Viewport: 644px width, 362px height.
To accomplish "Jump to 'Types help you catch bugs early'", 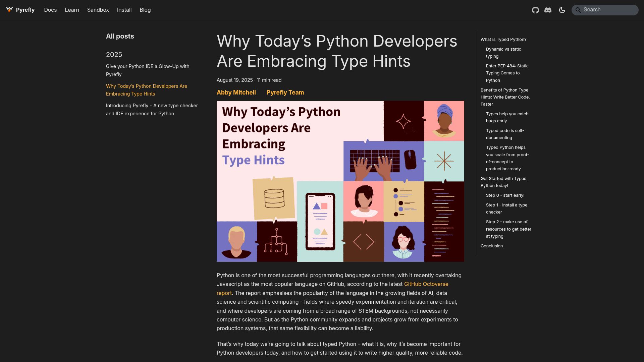I will point(507,117).
